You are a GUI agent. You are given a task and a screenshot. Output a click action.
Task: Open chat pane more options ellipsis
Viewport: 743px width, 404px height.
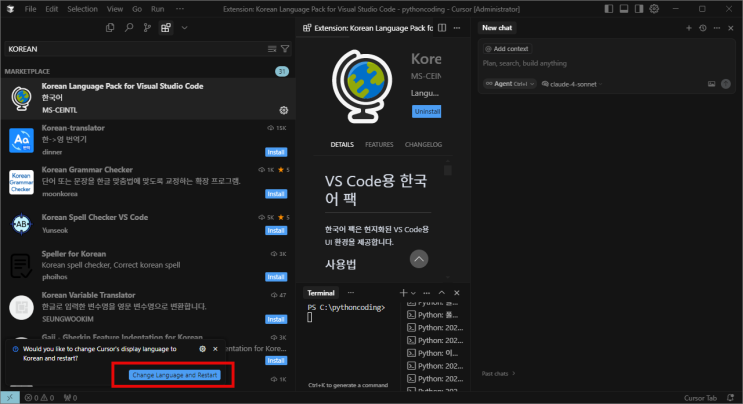[717, 28]
